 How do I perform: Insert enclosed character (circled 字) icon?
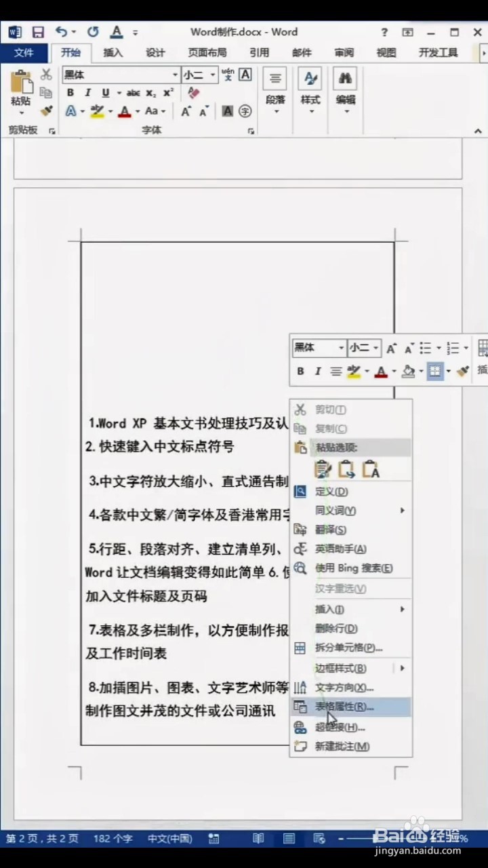coord(245,111)
